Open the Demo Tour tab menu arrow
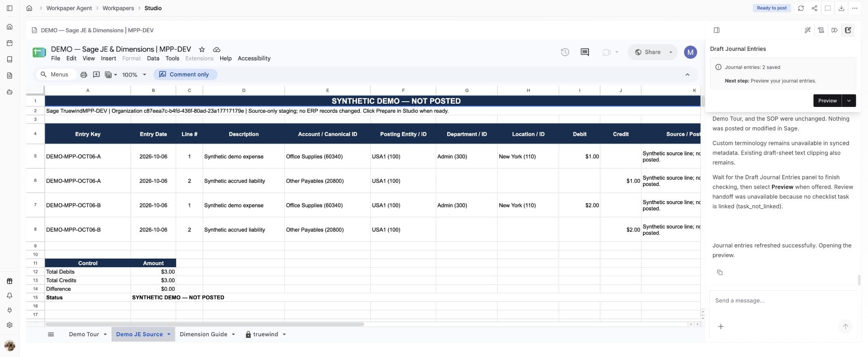This screenshot has height=357, width=868. 105,334
